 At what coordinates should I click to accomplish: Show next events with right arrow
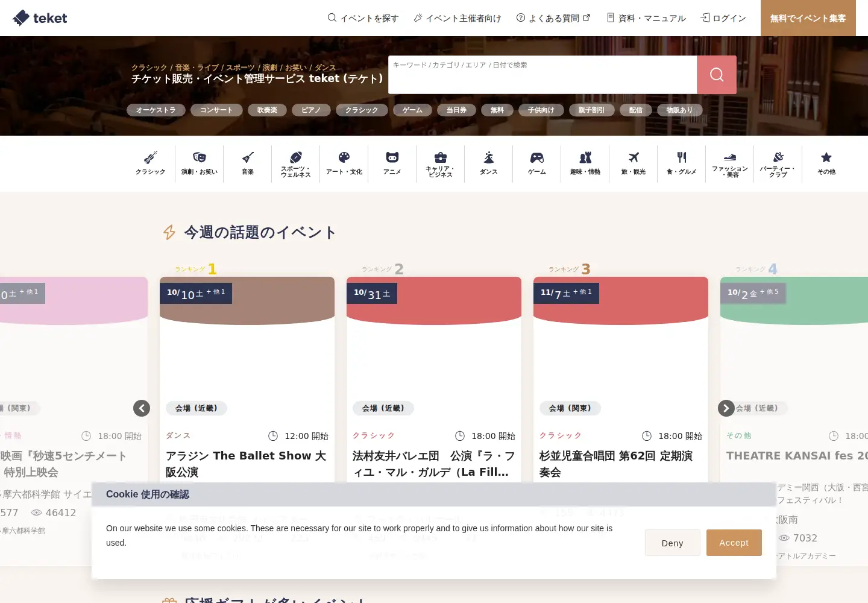pos(726,408)
